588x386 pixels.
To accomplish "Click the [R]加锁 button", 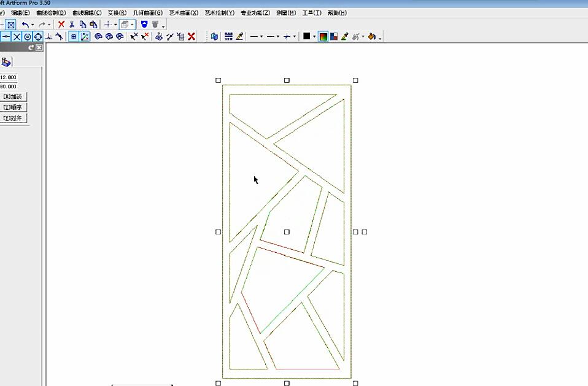I will pyautogui.click(x=14, y=97).
